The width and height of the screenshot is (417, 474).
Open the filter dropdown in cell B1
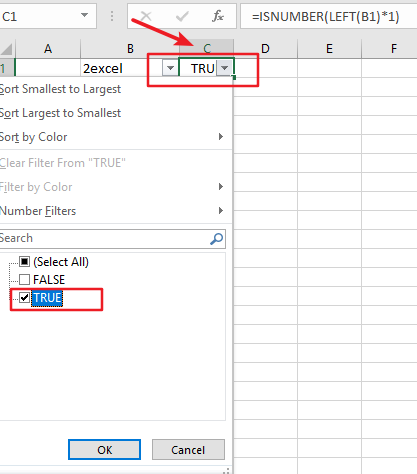(x=170, y=68)
